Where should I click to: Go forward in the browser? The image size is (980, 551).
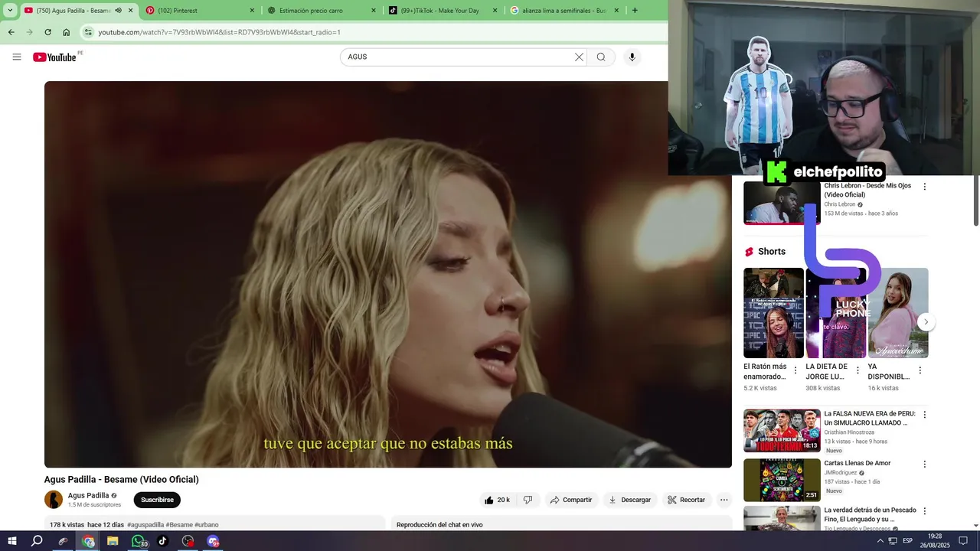[x=29, y=32]
